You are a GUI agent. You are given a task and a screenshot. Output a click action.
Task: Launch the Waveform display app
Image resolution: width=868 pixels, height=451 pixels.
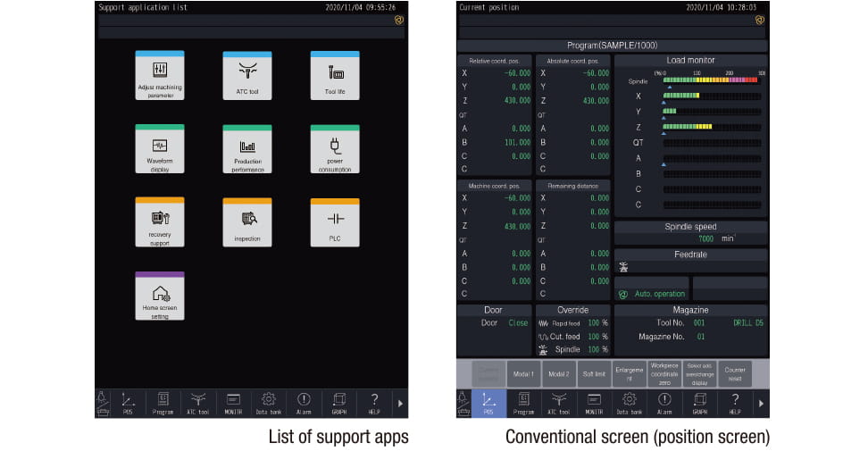[x=160, y=148]
